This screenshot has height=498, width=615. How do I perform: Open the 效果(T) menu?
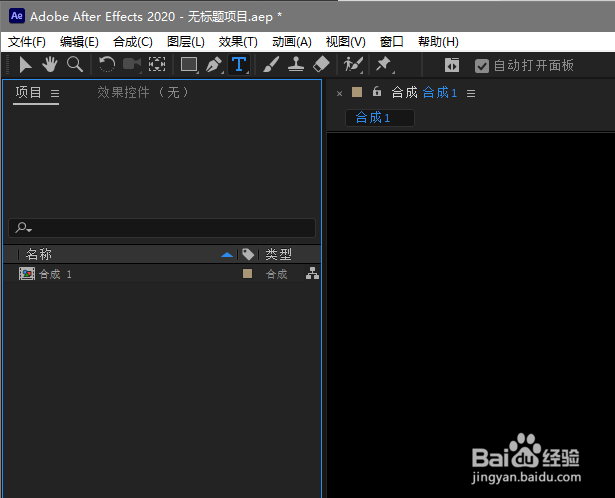tap(238, 42)
